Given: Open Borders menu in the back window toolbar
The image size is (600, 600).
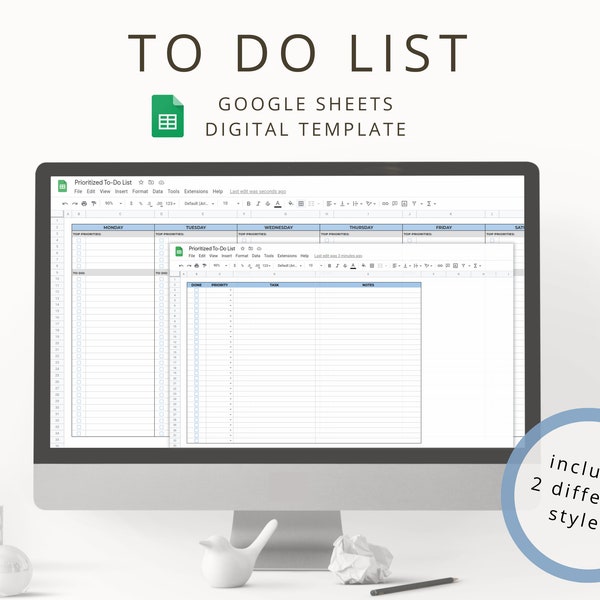Looking at the screenshot, I should click(x=301, y=204).
